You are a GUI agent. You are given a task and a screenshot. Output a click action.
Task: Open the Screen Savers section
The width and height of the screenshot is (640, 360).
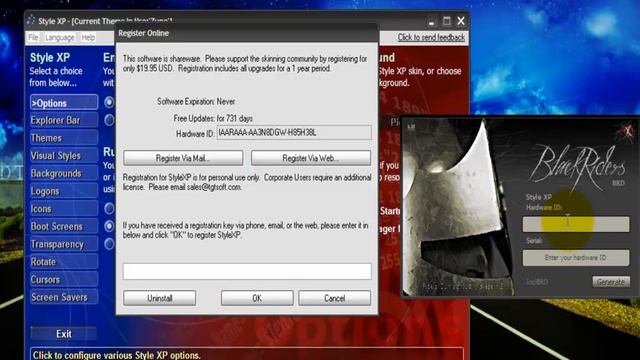(x=64, y=297)
